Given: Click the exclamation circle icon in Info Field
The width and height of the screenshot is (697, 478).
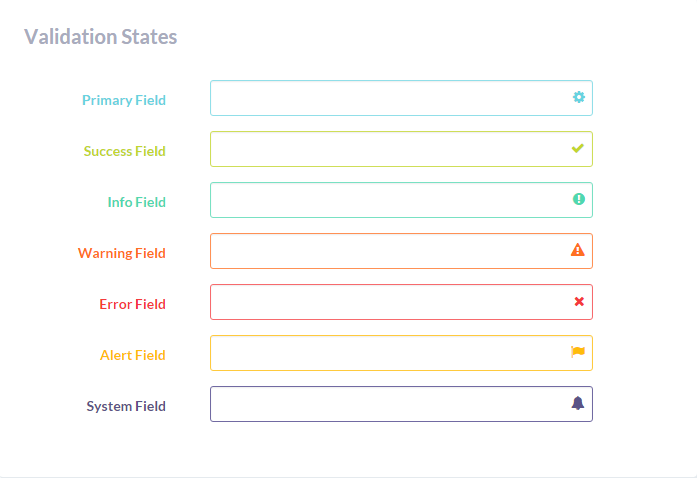Looking at the screenshot, I should point(578,199).
